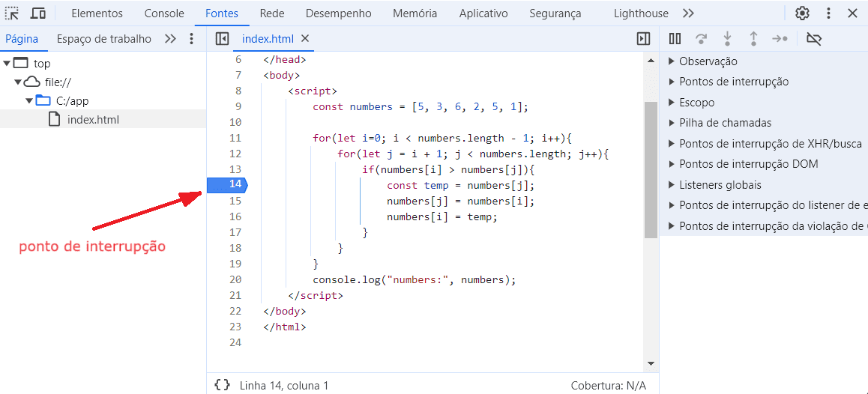This screenshot has height=394, width=868.
Task: Show more DevTools tabs after Lighthouse
Action: 688,13
